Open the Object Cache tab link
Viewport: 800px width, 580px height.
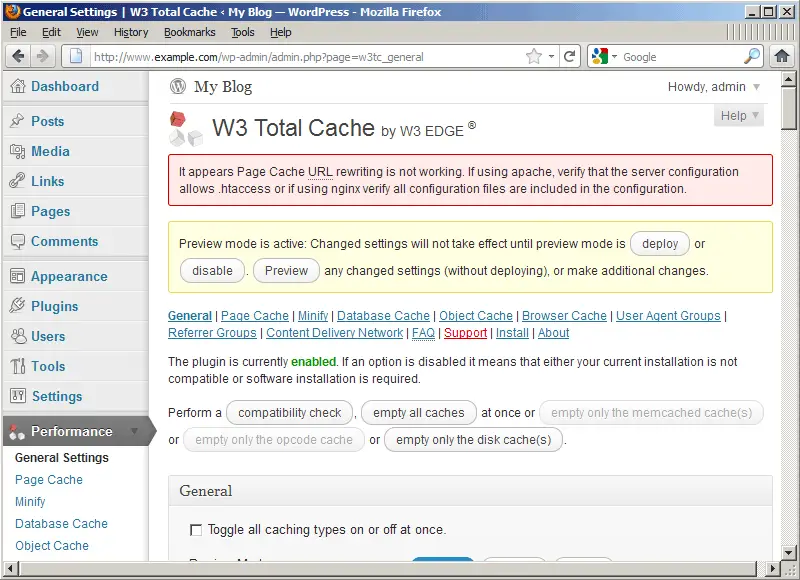[x=476, y=316]
